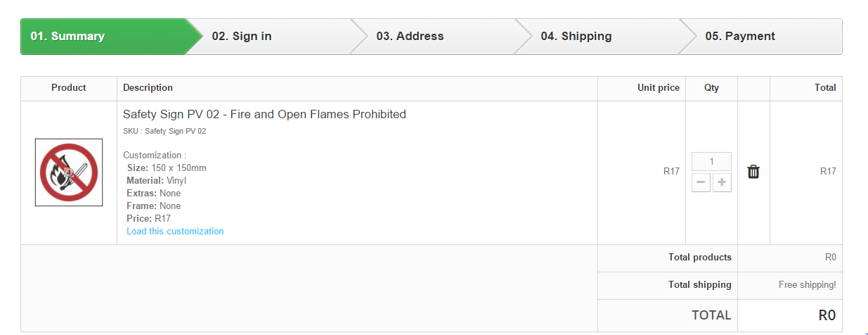Go to the 02. Sign in step
This screenshot has height=335, width=868.
[x=242, y=37]
